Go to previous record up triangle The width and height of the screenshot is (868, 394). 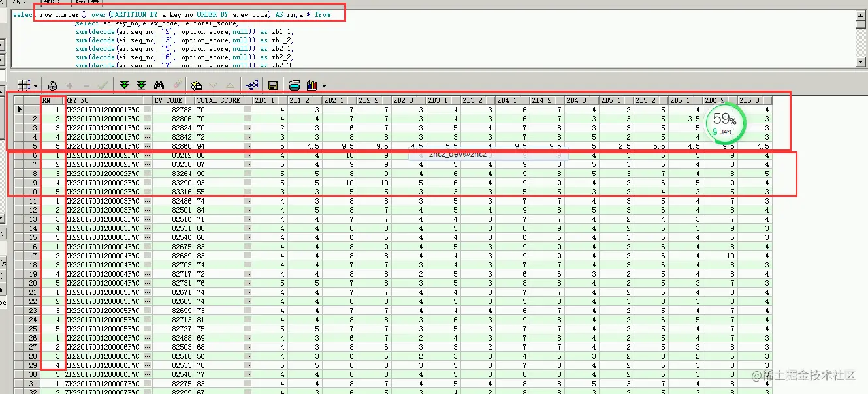point(230,85)
